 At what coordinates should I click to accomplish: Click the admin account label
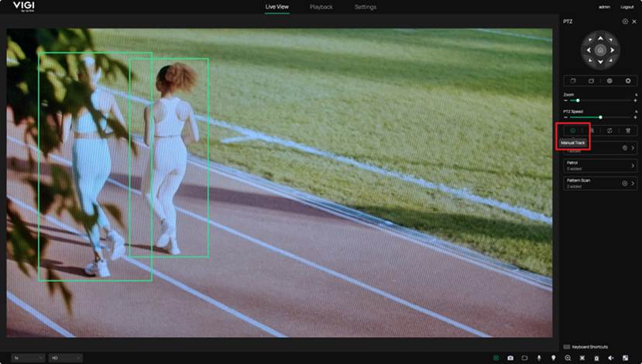(604, 7)
